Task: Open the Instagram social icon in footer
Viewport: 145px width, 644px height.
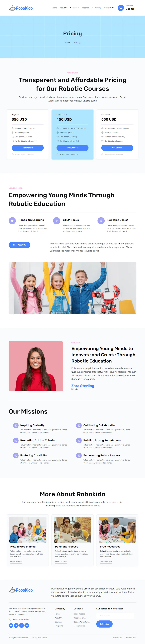Action: (x=27, y=625)
